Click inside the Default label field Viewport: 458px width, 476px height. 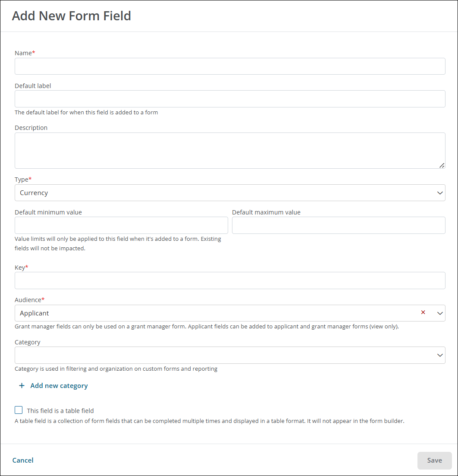click(x=230, y=99)
